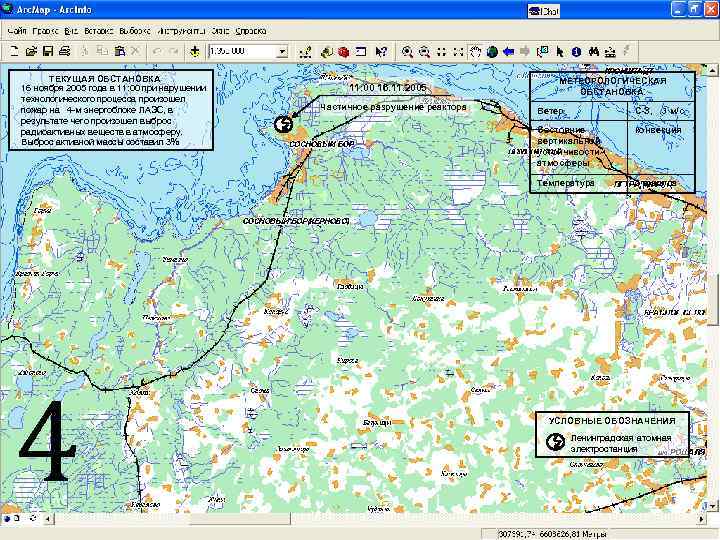Click the What's This help pointer icon
The height and width of the screenshot is (540, 720).
pyautogui.click(x=381, y=52)
